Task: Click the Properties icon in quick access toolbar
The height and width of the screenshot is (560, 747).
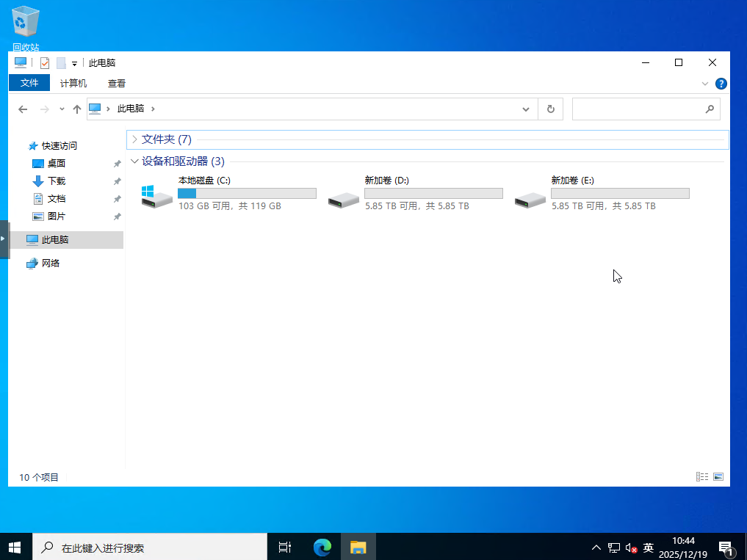Action: 45,63
